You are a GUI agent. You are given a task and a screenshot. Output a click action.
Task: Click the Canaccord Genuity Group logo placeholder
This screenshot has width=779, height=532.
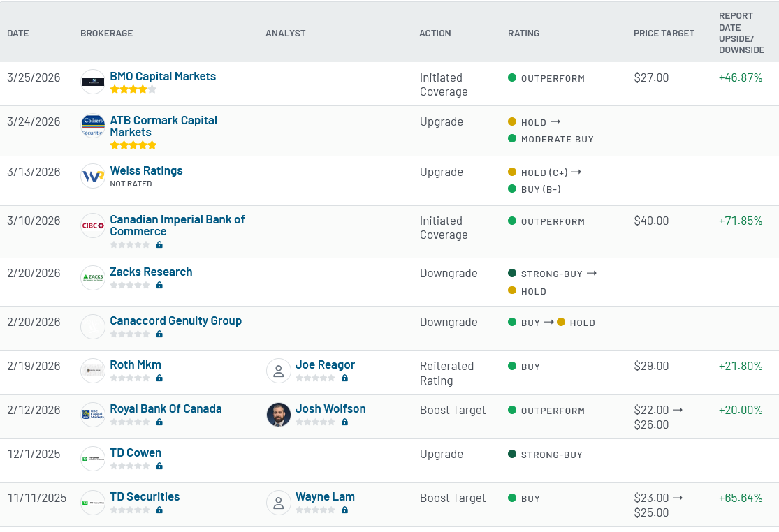tap(93, 327)
